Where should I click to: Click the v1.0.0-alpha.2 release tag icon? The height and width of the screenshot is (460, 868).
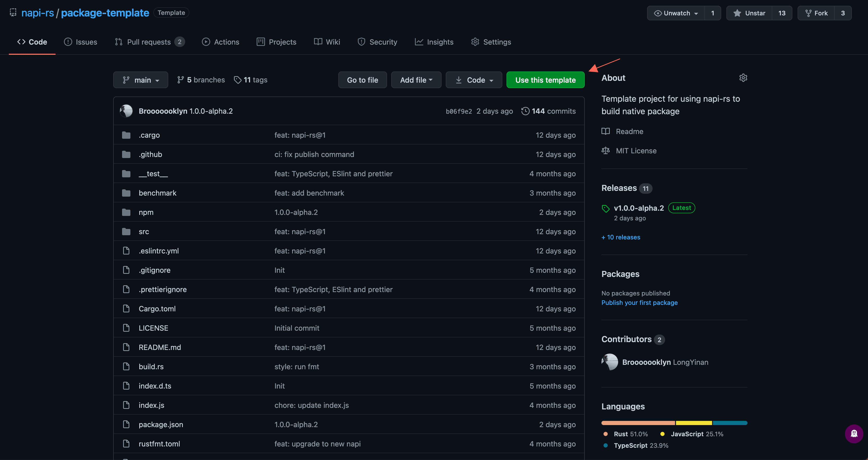coord(606,209)
